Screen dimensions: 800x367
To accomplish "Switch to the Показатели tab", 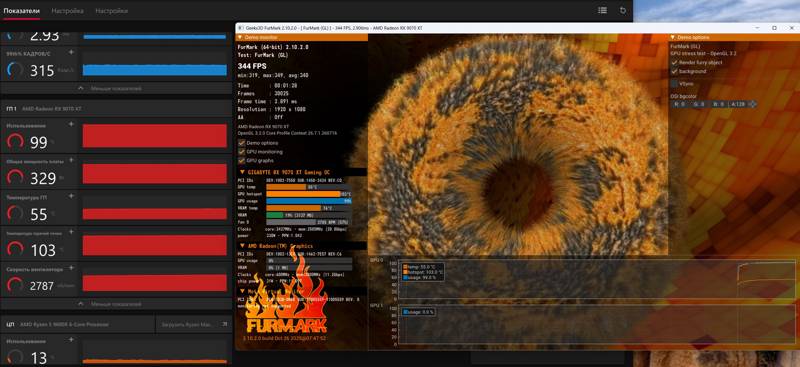I will tap(21, 10).
